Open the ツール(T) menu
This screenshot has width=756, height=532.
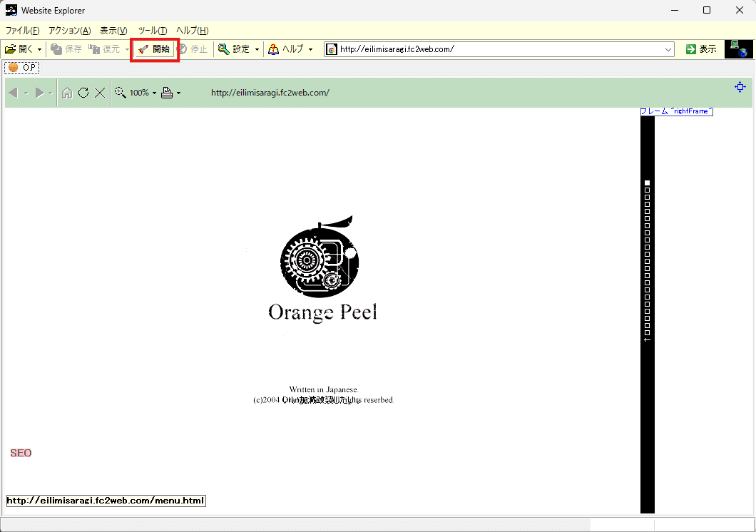click(153, 31)
